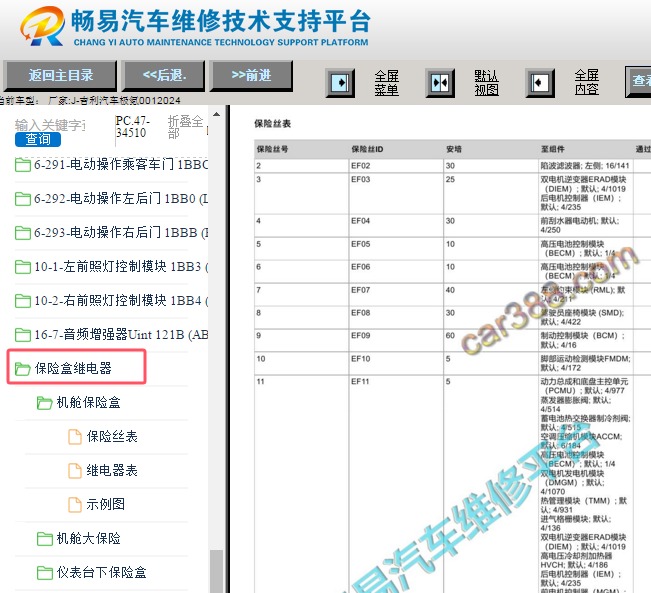Viewport: 651px width, 593px height.
Task: Click the EF10 table cell
Action: point(396,363)
